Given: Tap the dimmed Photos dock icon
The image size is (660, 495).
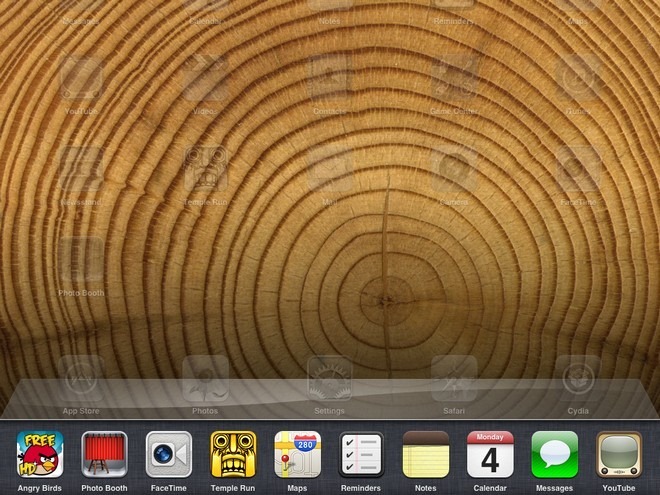Looking at the screenshot, I should click(205, 380).
